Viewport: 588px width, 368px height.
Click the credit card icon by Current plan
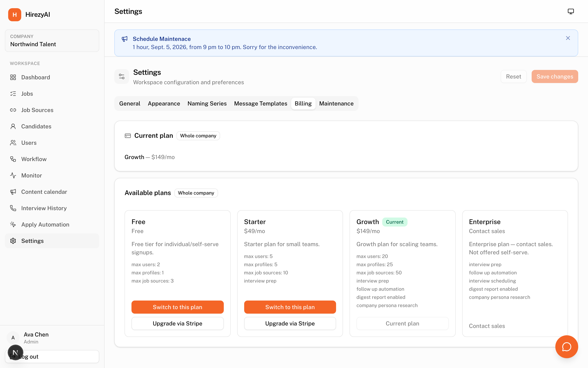click(128, 136)
